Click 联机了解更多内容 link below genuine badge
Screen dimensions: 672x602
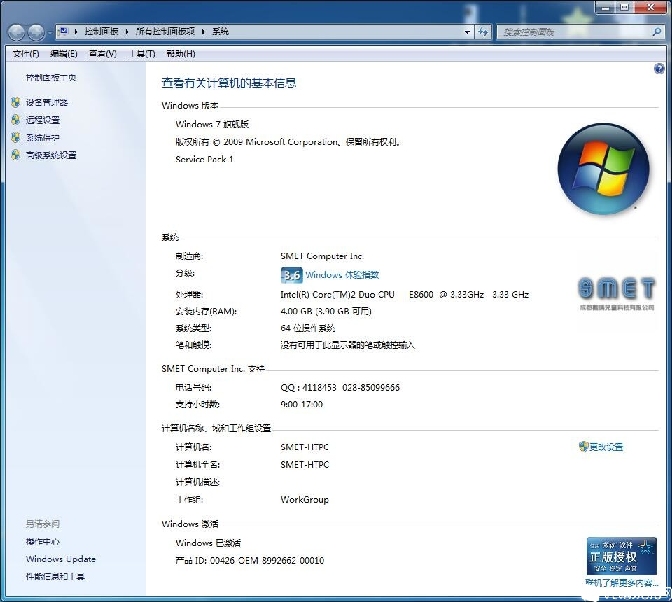pos(621,583)
